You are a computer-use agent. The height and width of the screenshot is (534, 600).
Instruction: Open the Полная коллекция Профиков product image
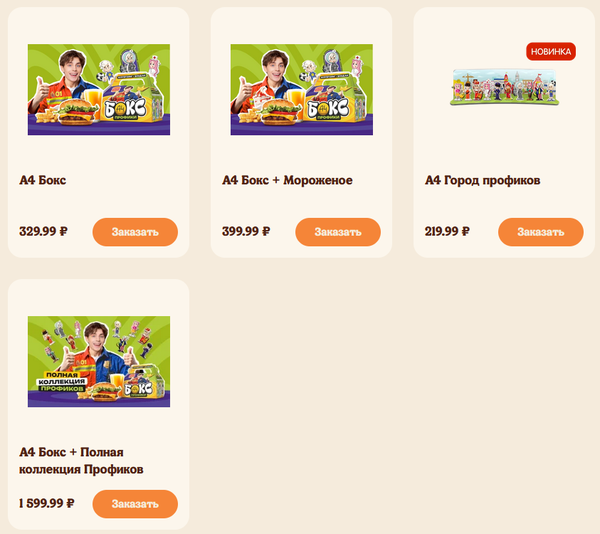coord(99,361)
